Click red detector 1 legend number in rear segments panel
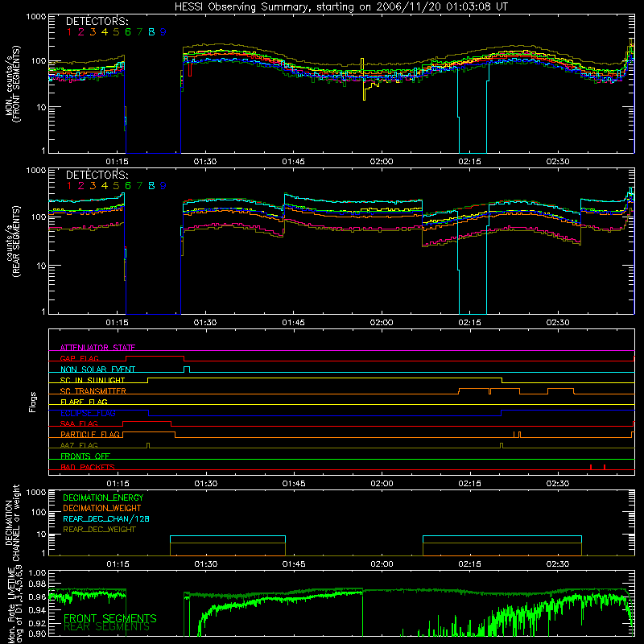 69,186
